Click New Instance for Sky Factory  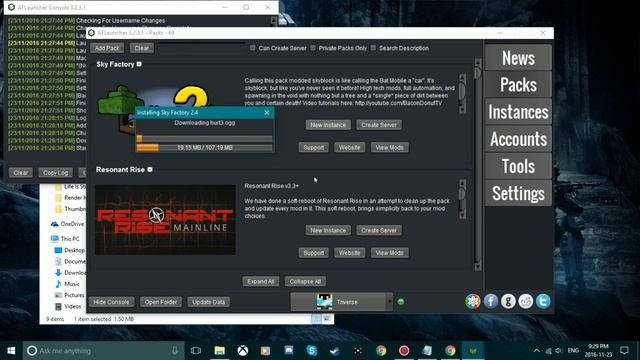[x=328, y=125]
